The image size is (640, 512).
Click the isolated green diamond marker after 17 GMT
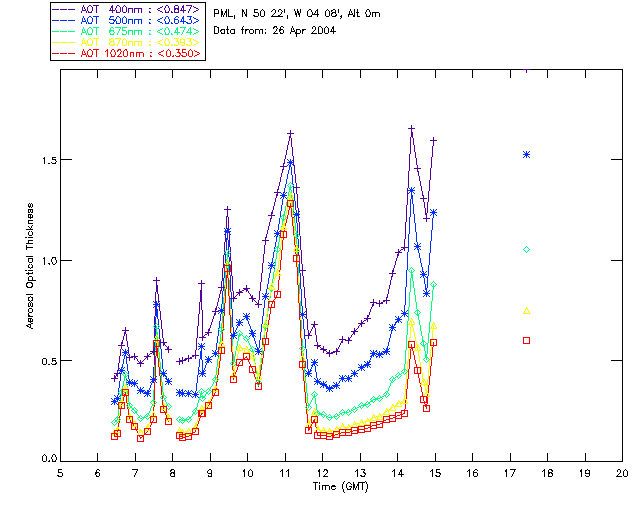click(x=527, y=249)
